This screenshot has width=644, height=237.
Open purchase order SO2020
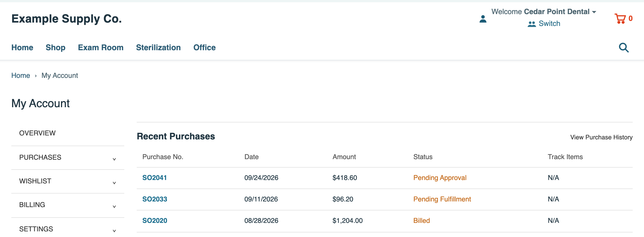click(x=155, y=221)
